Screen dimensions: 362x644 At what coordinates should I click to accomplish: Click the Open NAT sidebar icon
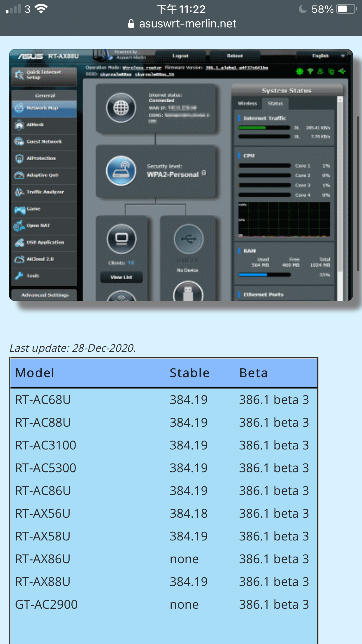click(x=19, y=225)
